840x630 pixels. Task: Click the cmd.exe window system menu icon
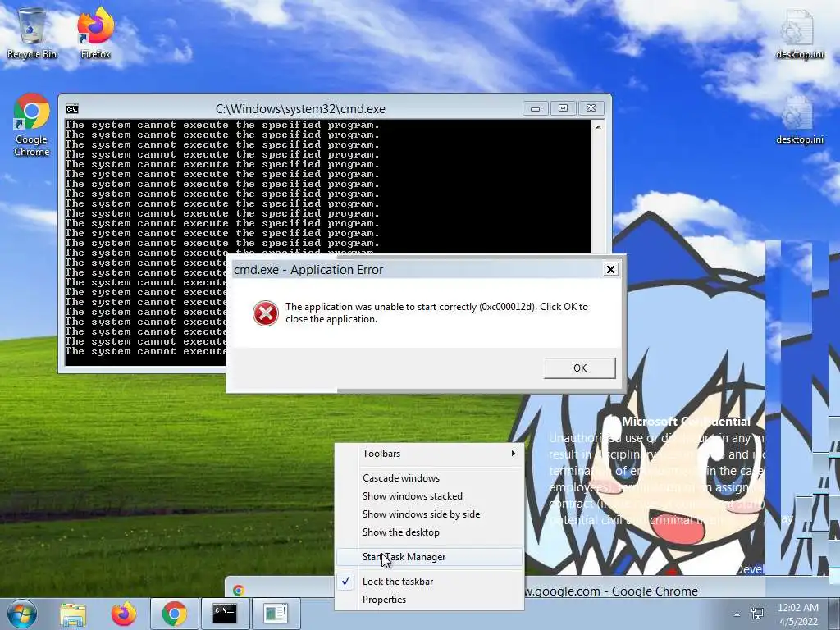(72, 109)
